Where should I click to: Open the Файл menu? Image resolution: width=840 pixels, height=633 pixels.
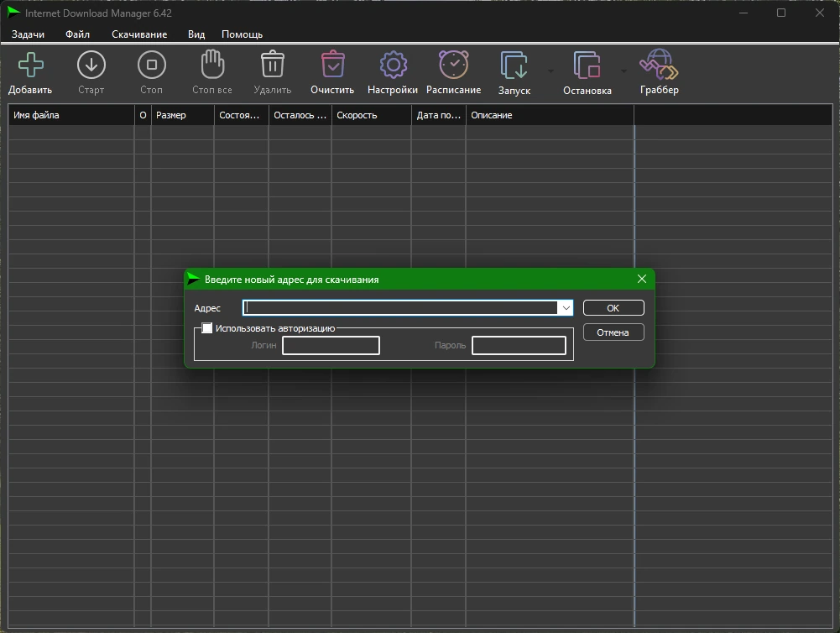click(78, 34)
